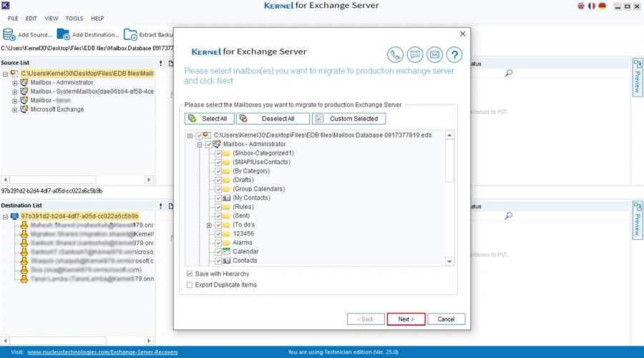Open the TOOLS menu
Screen dimensions: 644x358
point(74,19)
